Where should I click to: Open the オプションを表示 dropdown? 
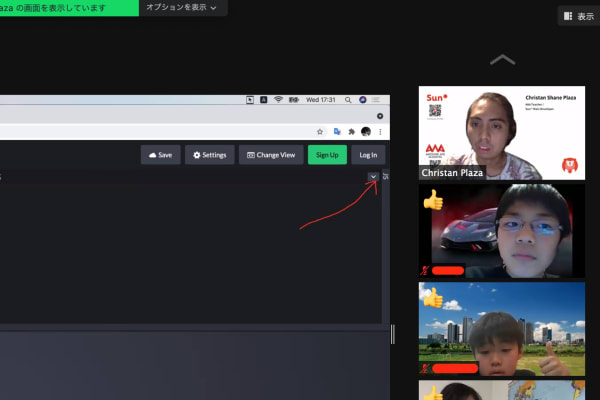click(x=181, y=7)
